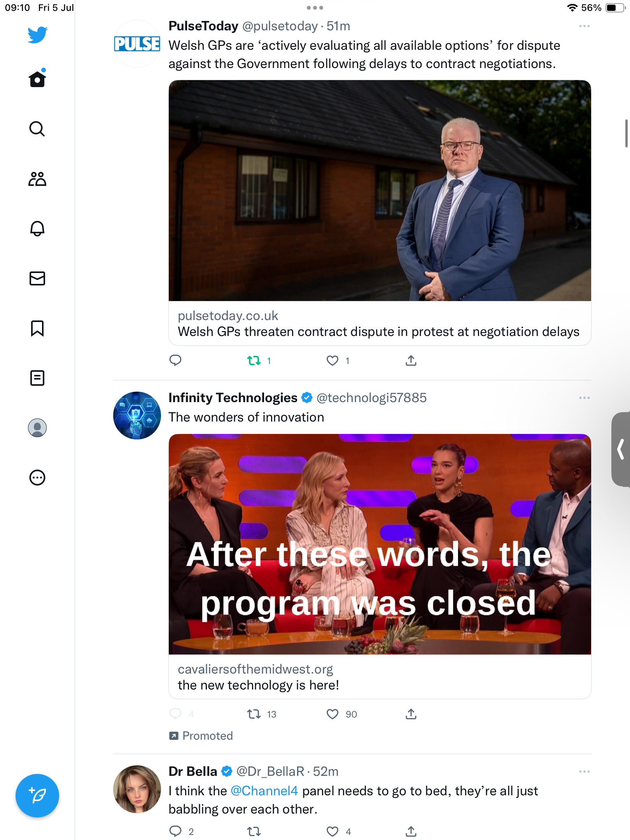This screenshot has height=840, width=630.
Task: Tap the compose new tweet button
Action: 37,796
